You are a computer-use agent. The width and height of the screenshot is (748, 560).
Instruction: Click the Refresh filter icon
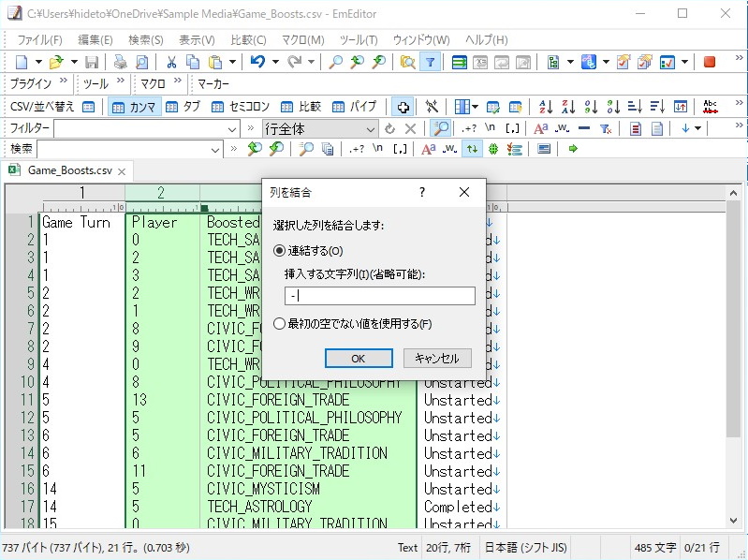(389, 128)
